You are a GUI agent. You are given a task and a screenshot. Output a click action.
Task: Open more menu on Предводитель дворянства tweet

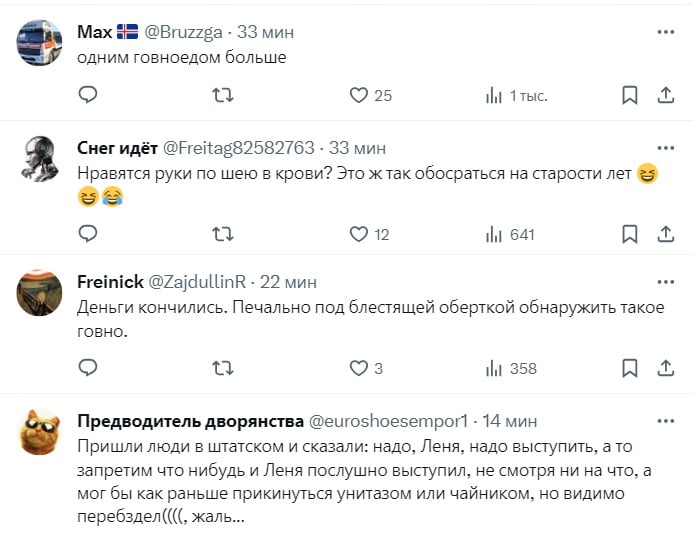click(x=665, y=420)
